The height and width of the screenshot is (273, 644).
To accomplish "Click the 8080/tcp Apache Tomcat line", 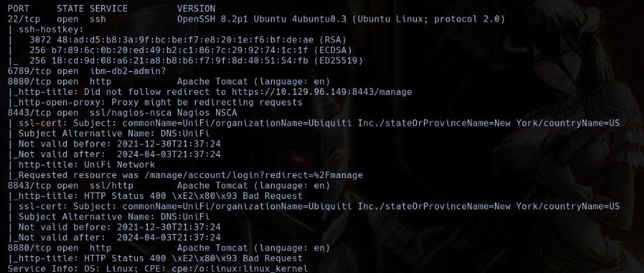I will [169, 82].
